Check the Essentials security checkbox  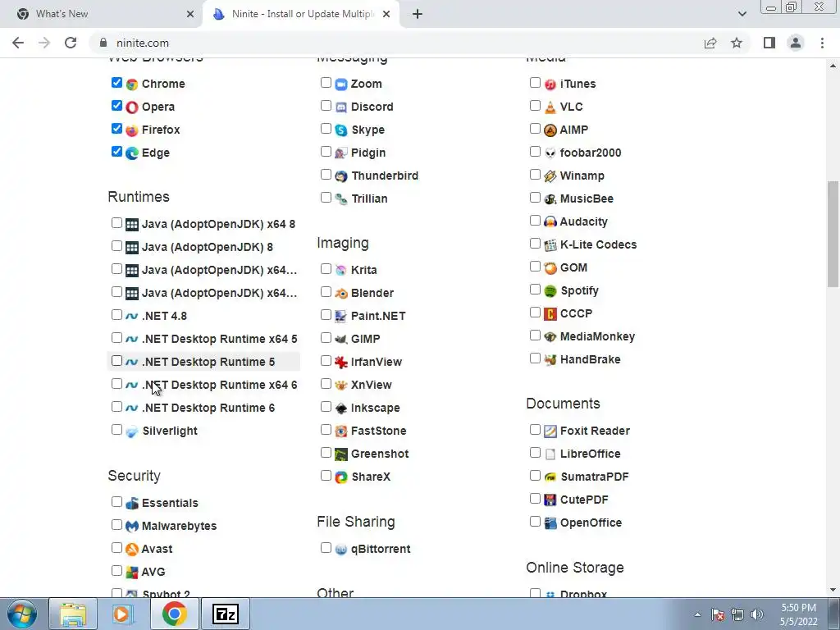[x=116, y=501]
